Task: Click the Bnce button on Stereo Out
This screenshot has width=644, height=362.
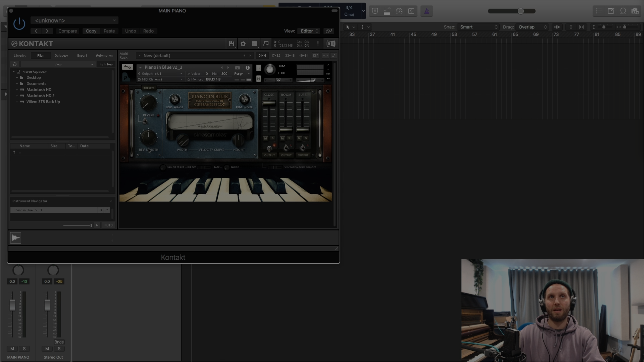Action: [x=59, y=342]
